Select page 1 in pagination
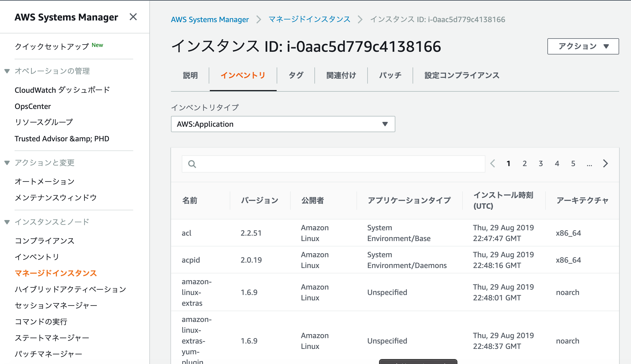 [x=508, y=163]
